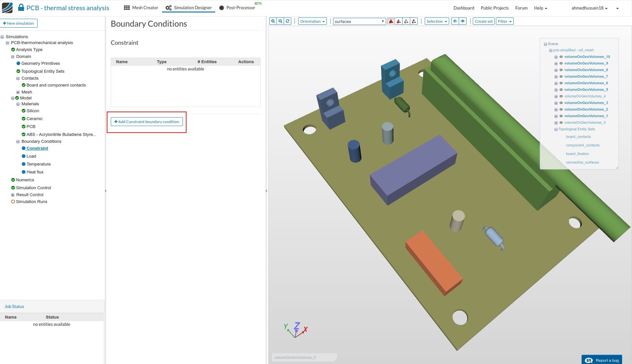Expand the Mesh tree node
The width and height of the screenshot is (632, 364).
(x=18, y=92)
